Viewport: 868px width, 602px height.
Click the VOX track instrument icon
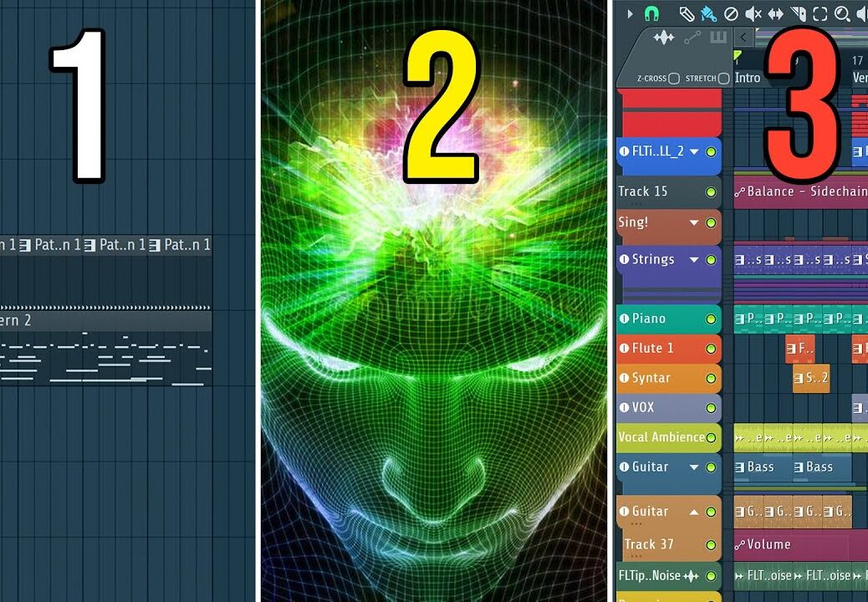pyautogui.click(x=624, y=407)
